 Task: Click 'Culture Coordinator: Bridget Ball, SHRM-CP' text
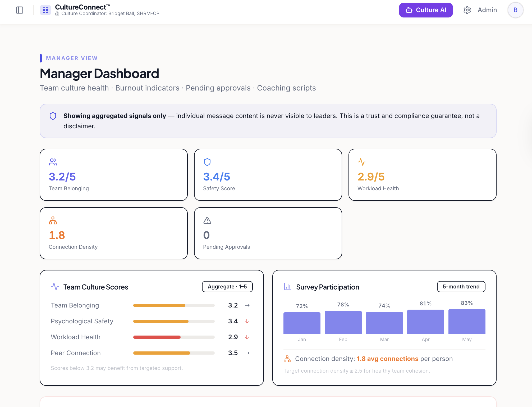pos(110,13)
